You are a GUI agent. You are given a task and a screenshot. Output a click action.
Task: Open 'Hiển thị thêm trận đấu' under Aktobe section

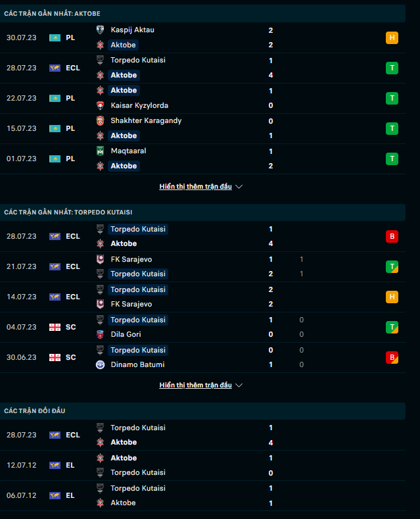tap(195, 187)
